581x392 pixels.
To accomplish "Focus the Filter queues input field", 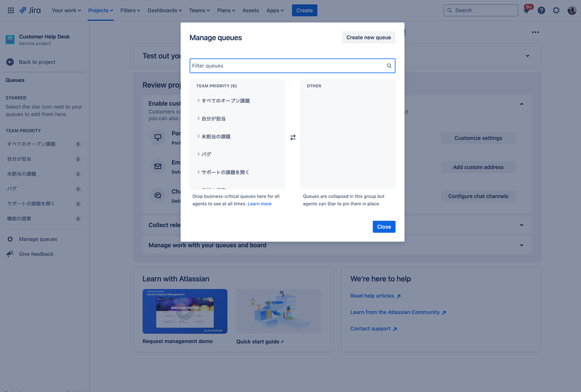I will click(x=292, y=66).
